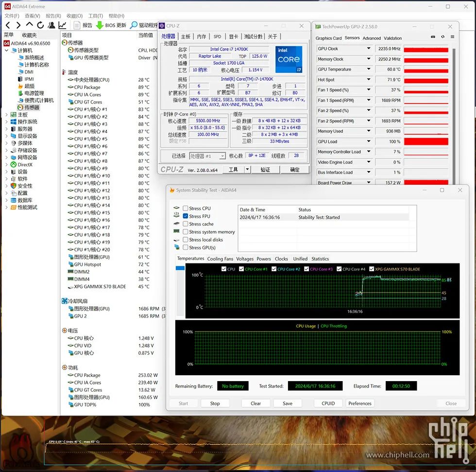Click the GPU-Z screenshot camera icon
This screenshot has height=472, width=476.
click(433, 37)
